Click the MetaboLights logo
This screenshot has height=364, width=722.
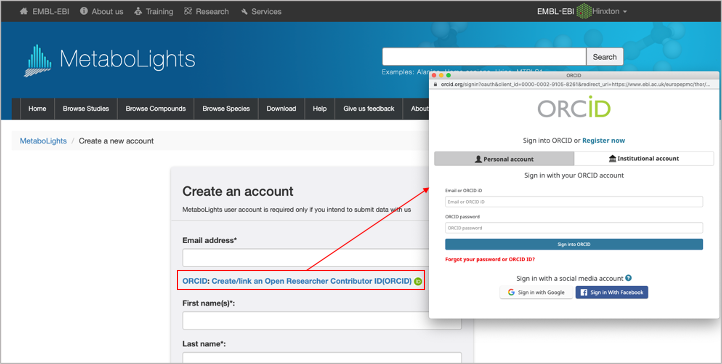tap(110, 60)
